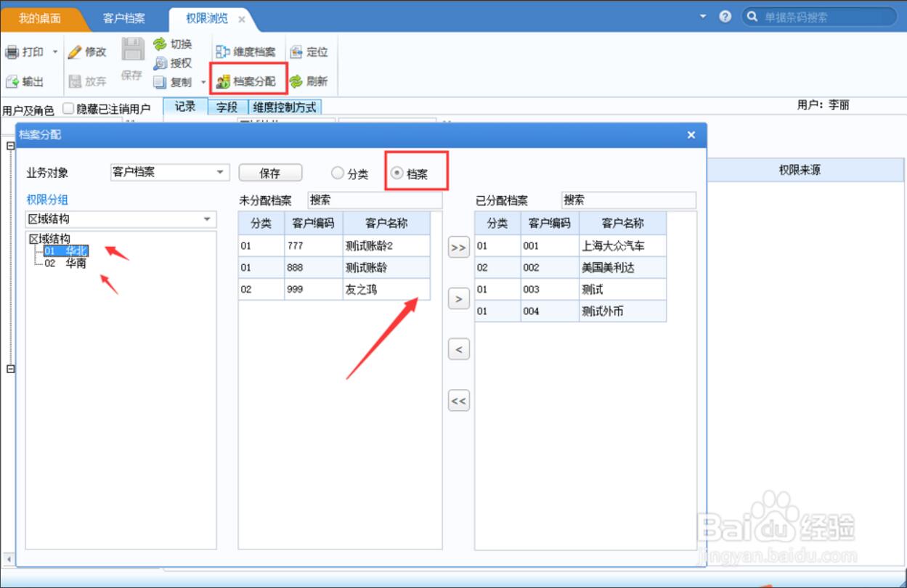Open 维度档案 from the toolbar
The height and width of the screenshot is (588, 907).
[x=223, y=52]
